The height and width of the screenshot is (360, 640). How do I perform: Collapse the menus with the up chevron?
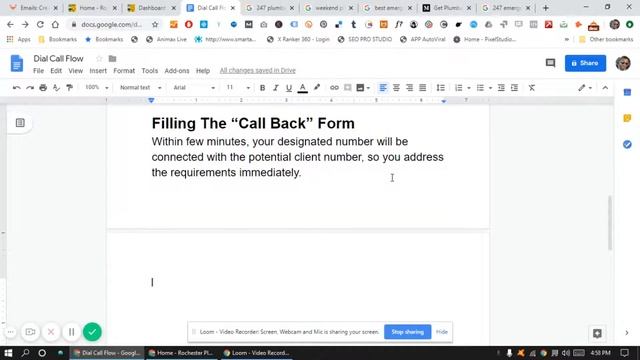point(605,88)
